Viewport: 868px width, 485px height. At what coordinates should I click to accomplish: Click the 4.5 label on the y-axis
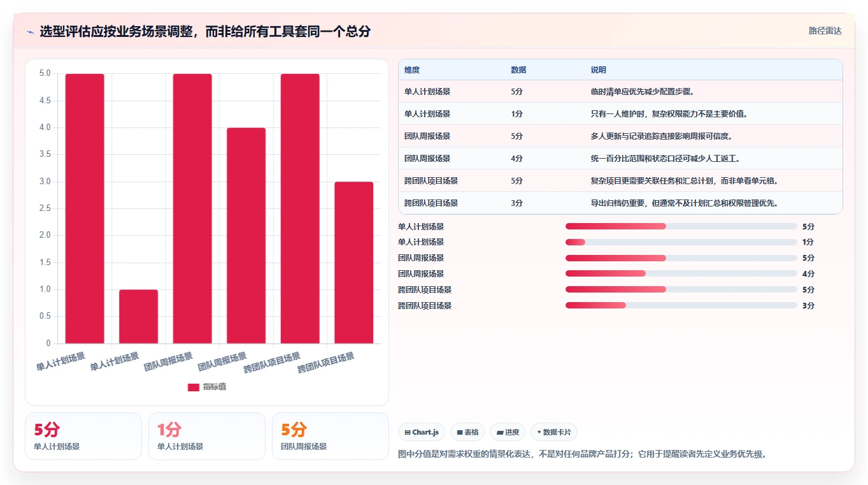tap(45, 101)
